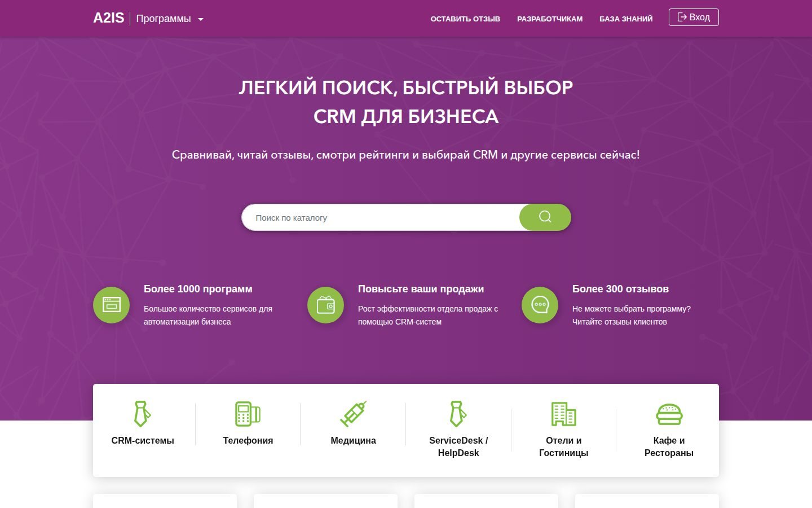Select the Медицина syringe icon
This screenshot has width=812, height=508.
click(353, 414)
